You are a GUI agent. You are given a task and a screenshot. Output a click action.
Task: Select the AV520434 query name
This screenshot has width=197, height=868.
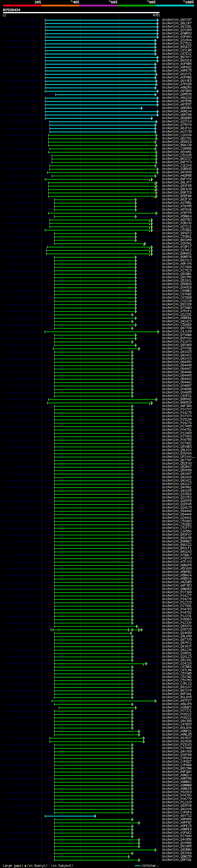(x=11, y=10)
